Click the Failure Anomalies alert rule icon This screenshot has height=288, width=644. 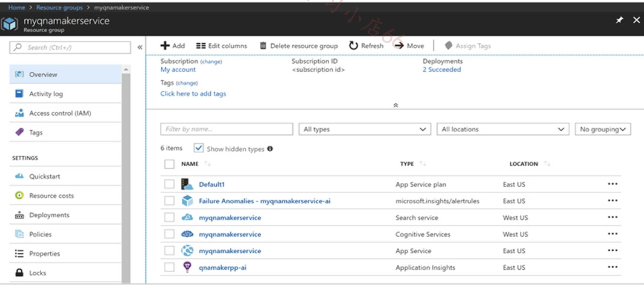coord(187,201)
